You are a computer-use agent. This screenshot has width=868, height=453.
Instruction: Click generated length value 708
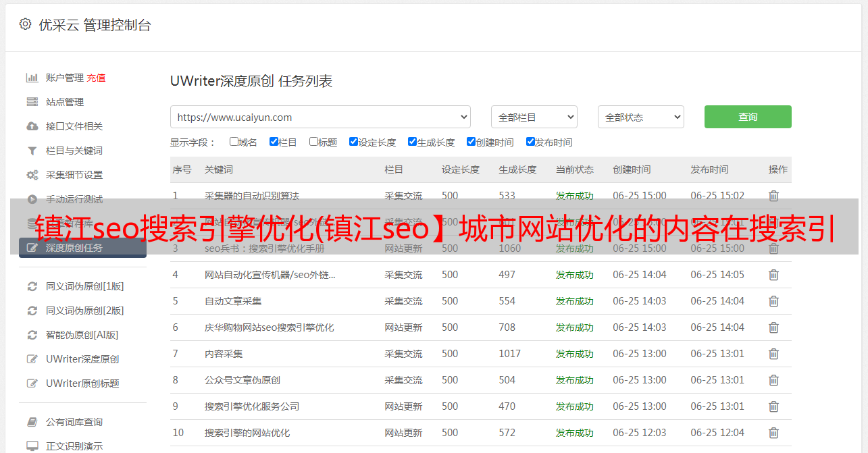click(507, 327)
